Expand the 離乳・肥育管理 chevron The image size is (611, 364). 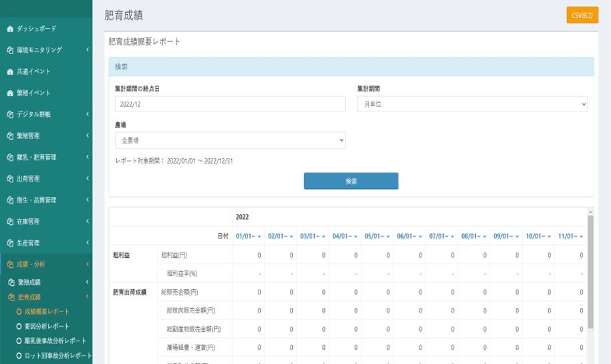click(88, 157)
